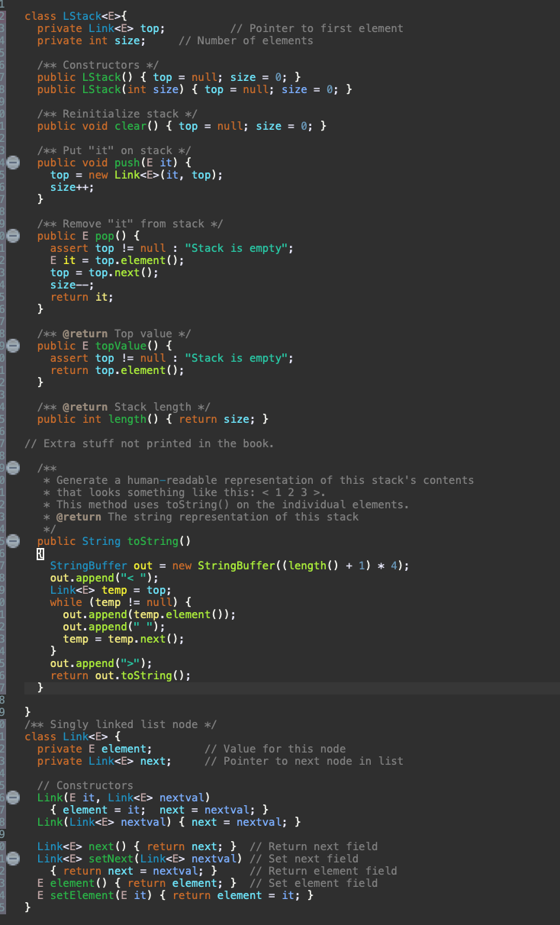Collapse the toString() method fold marker
This screenshot has height=925, width=560.
[12, 541]
